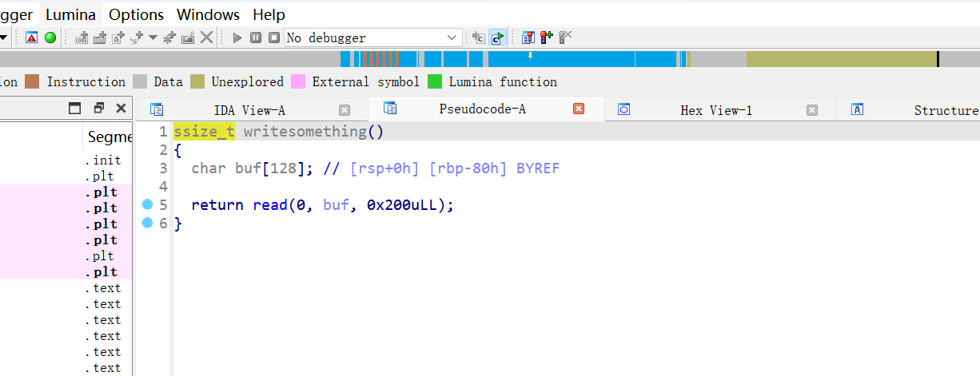Open the string type dropdown arrow
Viewport: 980px width, 376px height.
(x=153, y=38)
